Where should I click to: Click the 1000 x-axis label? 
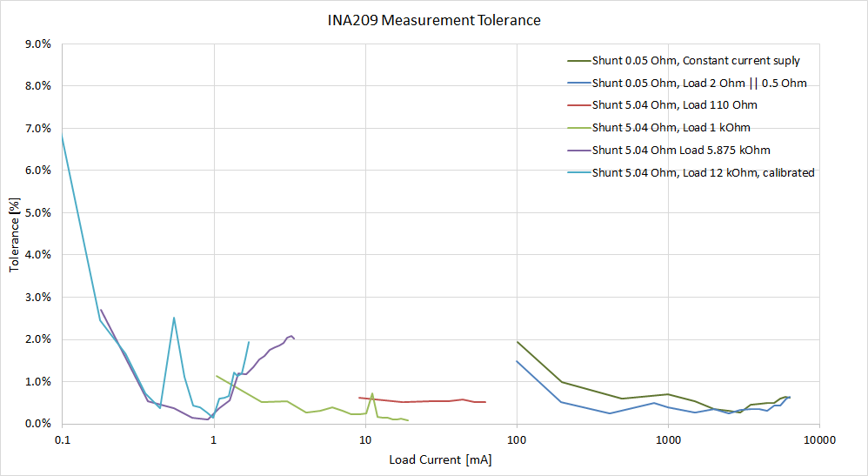[668, 440]
